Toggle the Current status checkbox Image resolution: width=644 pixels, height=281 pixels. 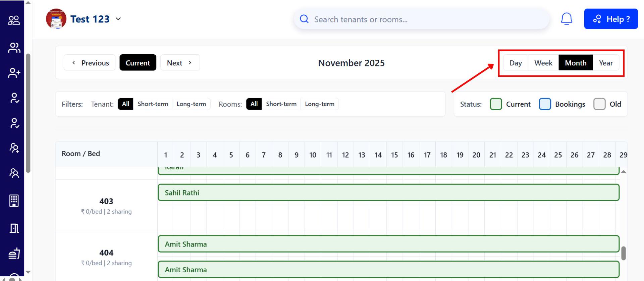[x=496, y=104]
